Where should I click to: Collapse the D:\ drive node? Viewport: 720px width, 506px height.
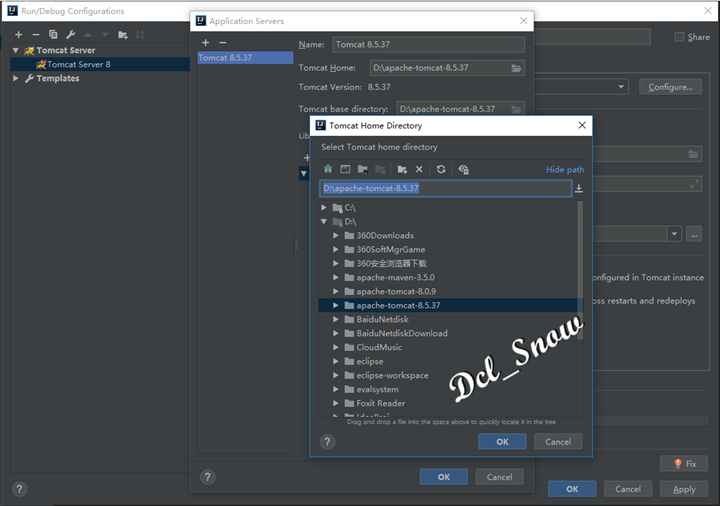point(324,221)
